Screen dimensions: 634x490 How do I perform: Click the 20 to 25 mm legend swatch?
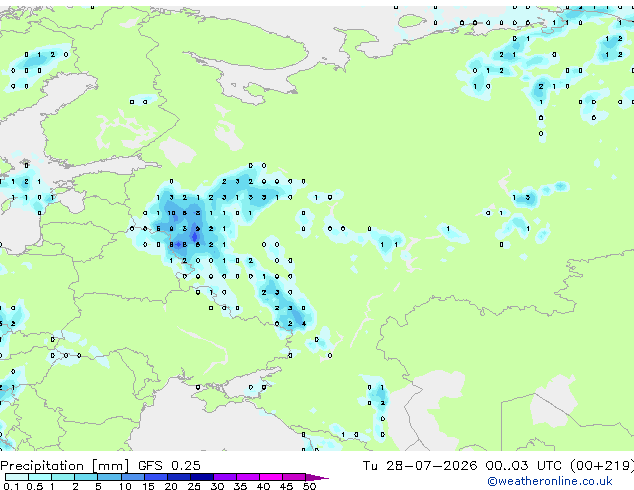(179, 477)
